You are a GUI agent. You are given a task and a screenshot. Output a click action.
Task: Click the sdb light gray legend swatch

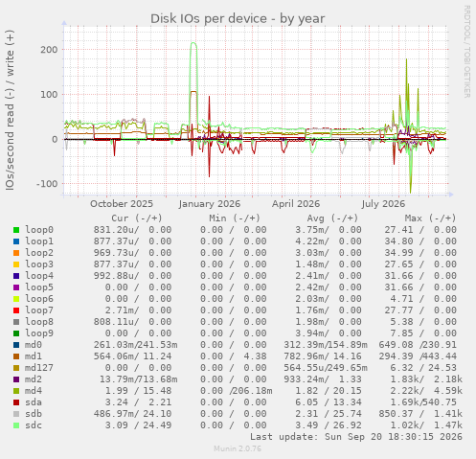click(16, 414)
